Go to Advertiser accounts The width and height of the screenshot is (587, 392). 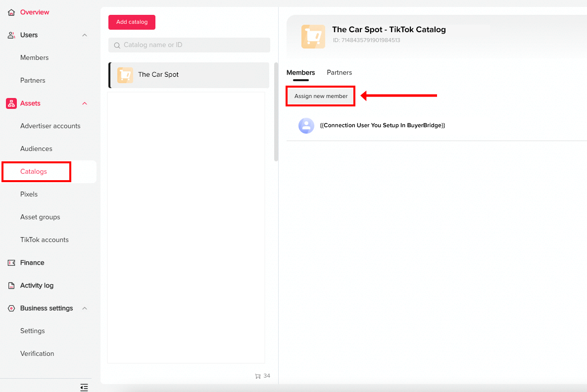tap(50, 126)
